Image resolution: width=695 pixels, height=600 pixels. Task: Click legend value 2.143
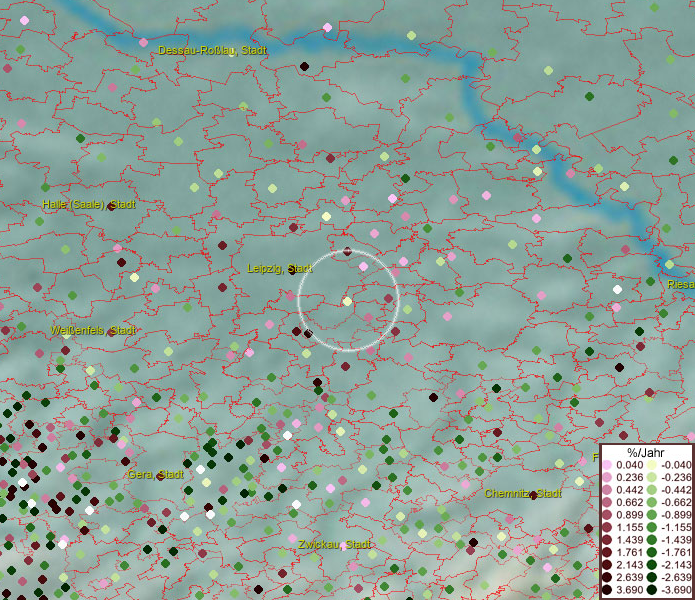point(629,565)
